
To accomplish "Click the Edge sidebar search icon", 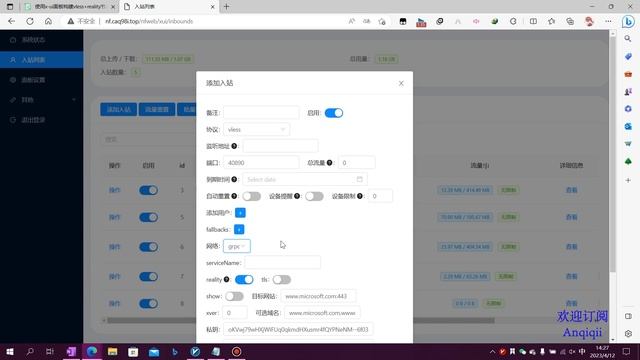I will [x=628, y=39].
